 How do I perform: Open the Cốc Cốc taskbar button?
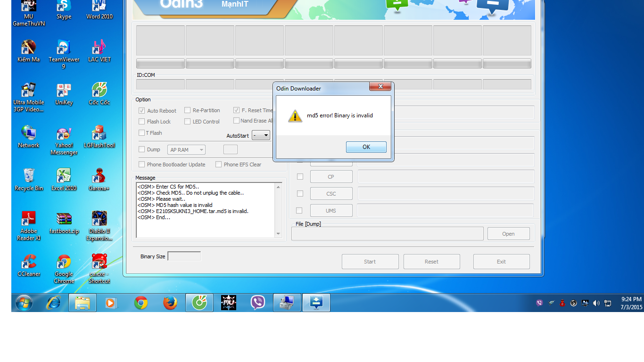tap(199, 303)
